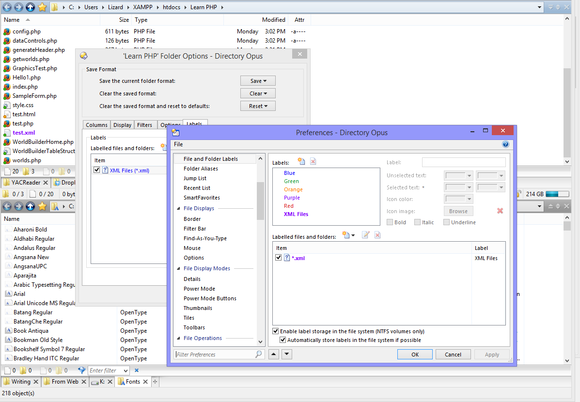This screenshot has height=402, width=580.
Task: Click Browse for icon image
Action: pos(458,211)
